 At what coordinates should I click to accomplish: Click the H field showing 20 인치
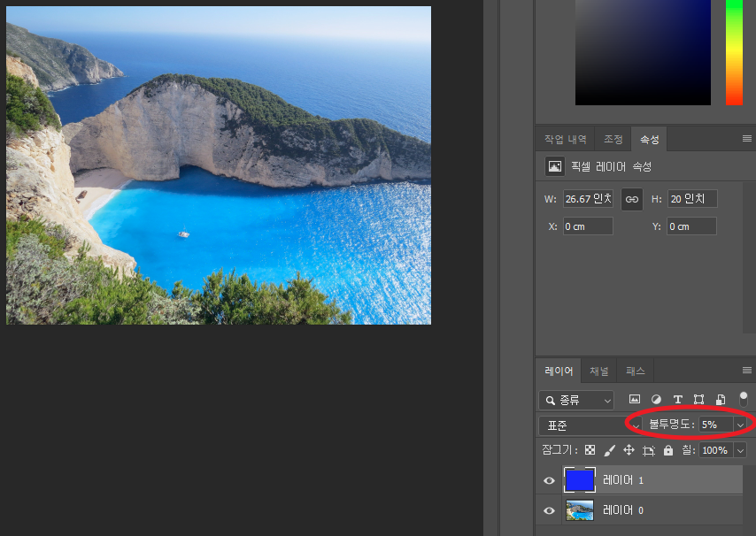pyautogui.click(x=692, y=199)
